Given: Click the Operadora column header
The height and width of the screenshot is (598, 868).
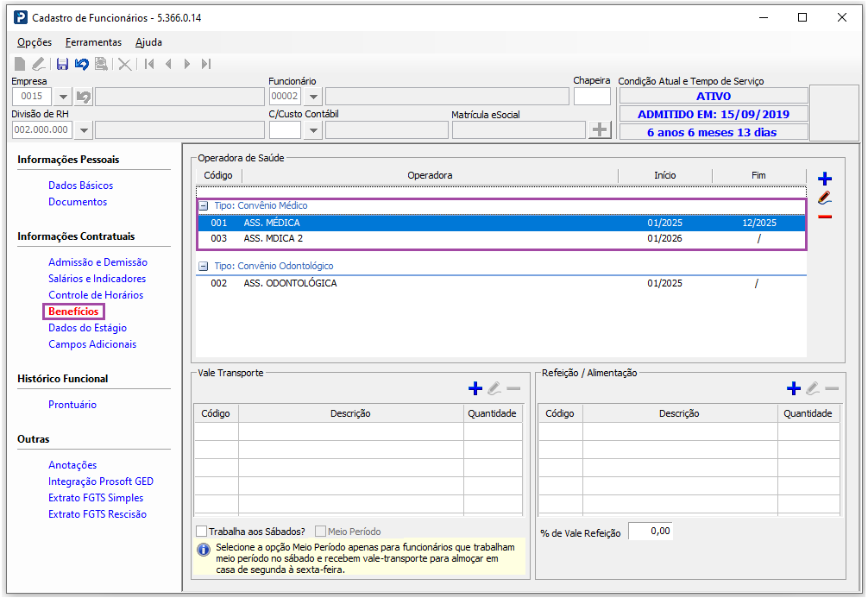Looking at the screenshot, I should point(431,175).
